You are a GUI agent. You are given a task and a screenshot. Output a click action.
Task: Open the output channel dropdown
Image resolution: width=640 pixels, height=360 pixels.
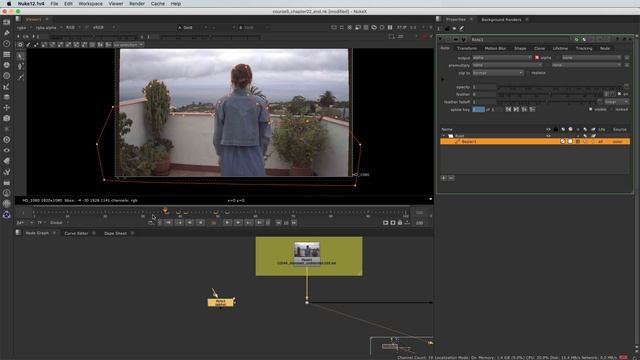[x=502, y=58]
